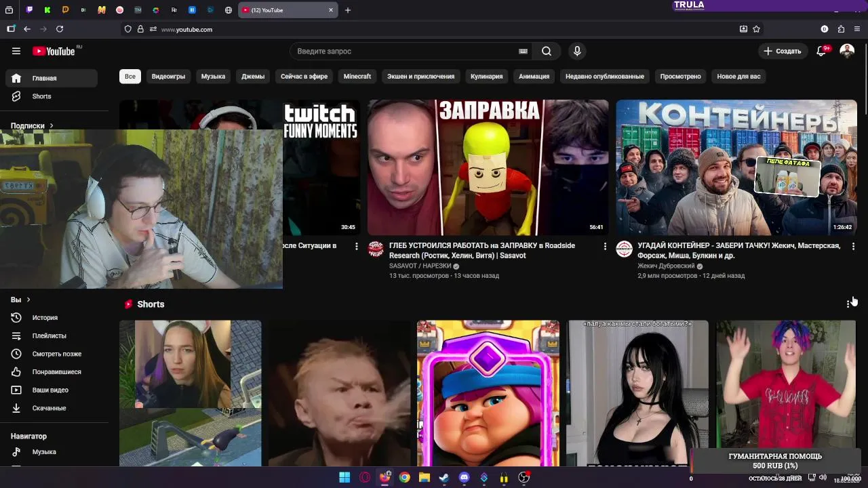
Task: Open Плейлисты in the sidebar
Action: [52, 335]
